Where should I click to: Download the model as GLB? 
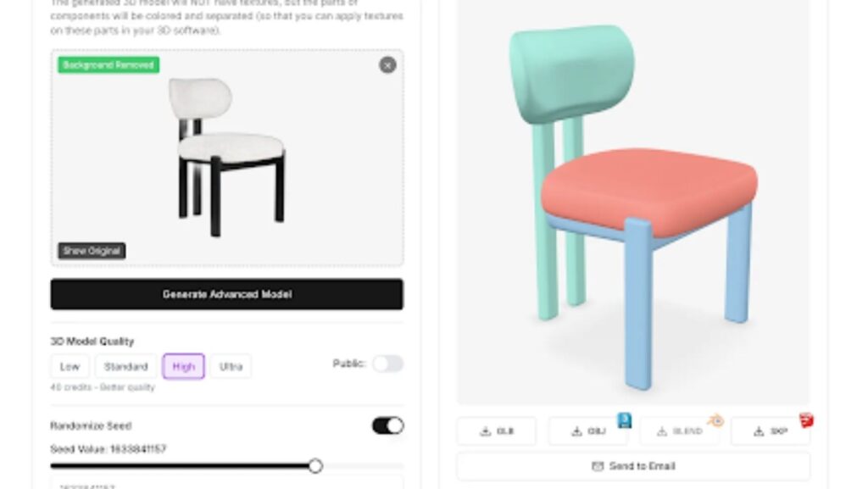(497, 431)
